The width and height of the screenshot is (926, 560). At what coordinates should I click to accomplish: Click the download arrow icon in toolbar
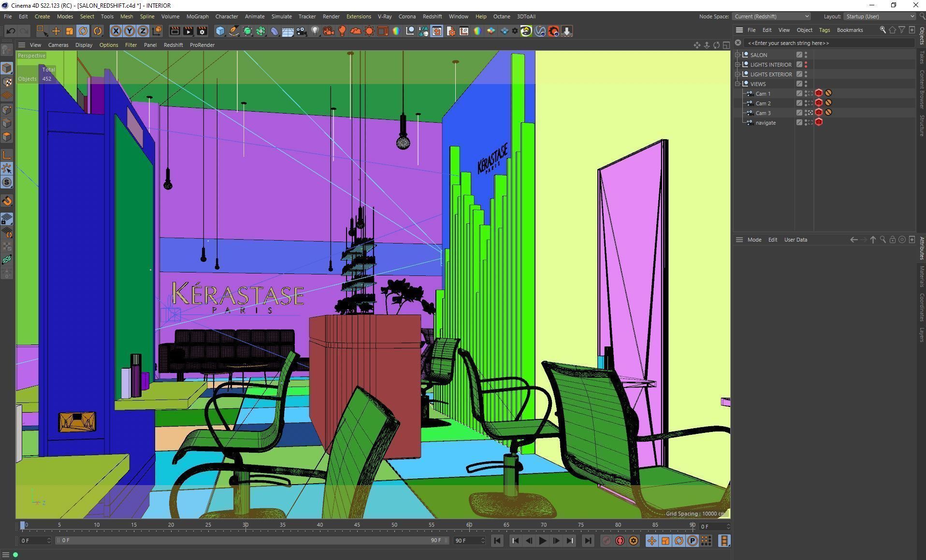pyautogui.click(x=567, y=31)
